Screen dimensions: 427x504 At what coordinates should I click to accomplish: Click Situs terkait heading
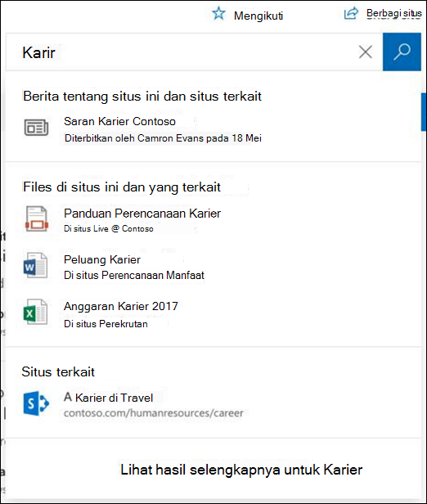tap(58, 372)
